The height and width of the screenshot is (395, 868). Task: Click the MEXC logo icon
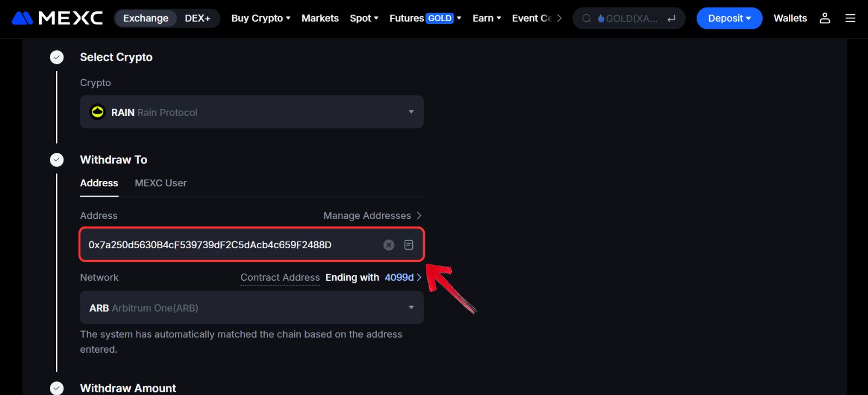pyautogui.click(x=22, y=18)
